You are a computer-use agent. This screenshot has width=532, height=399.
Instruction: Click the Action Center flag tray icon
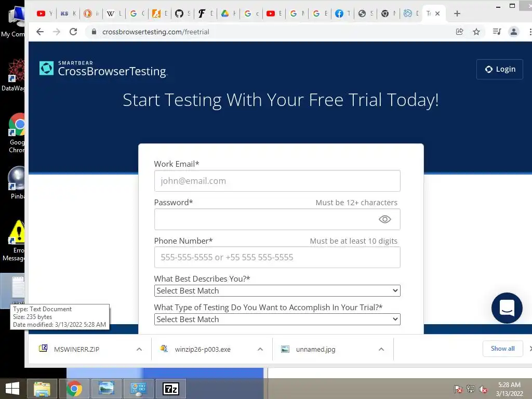pyautogui.click(x=458, y=389)
